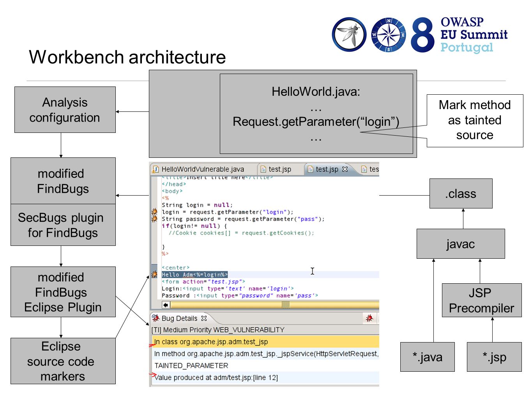Select the active test.jsp tab label
This screenshot has height=399, width=532.
(327, 169)
